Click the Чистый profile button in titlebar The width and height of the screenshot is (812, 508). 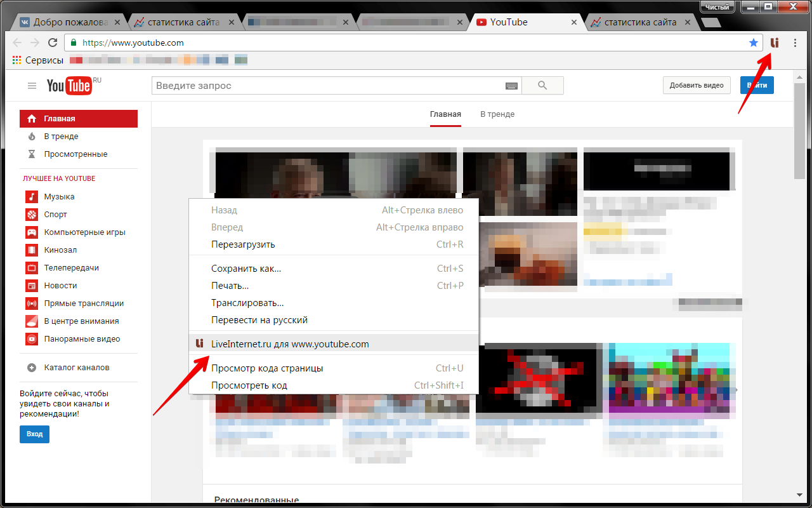point(717,7)
